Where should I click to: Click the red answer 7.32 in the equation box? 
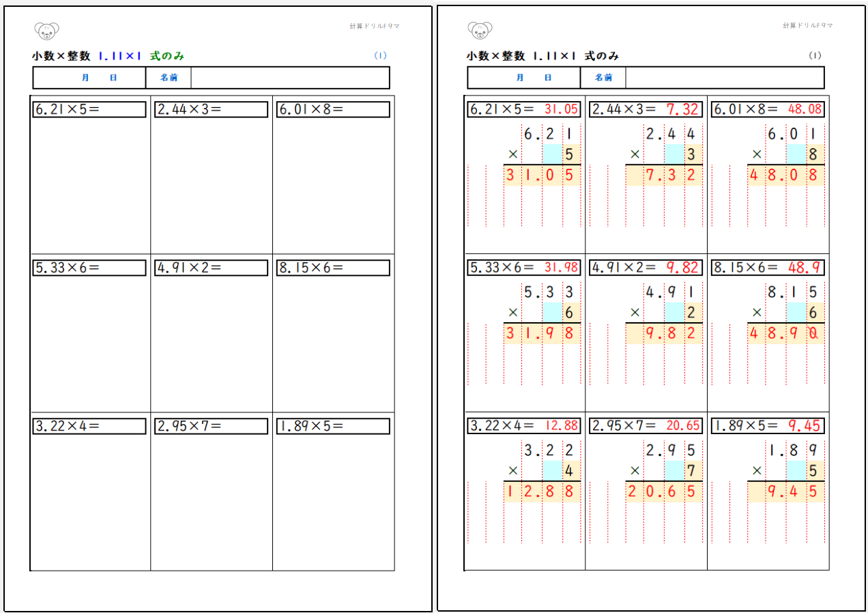coord(682,109)
